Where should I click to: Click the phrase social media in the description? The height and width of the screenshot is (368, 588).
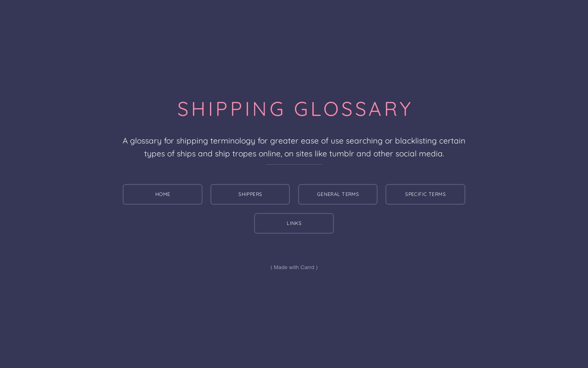(419, 154)
